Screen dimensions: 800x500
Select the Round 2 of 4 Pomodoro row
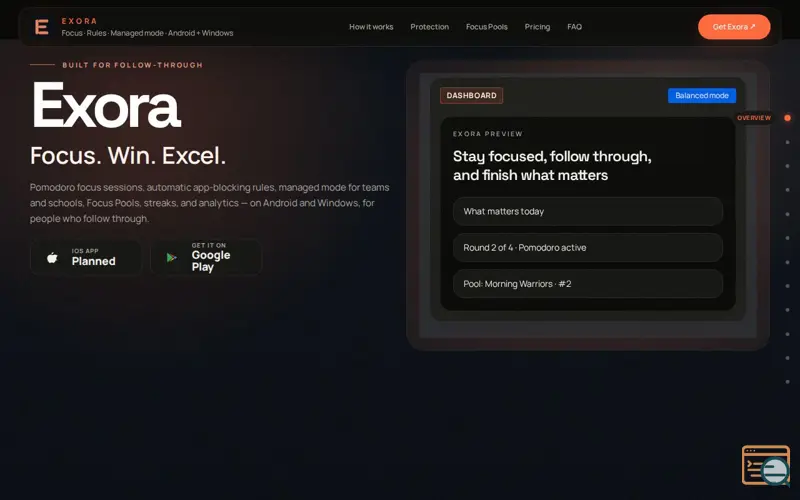(588, 247)
